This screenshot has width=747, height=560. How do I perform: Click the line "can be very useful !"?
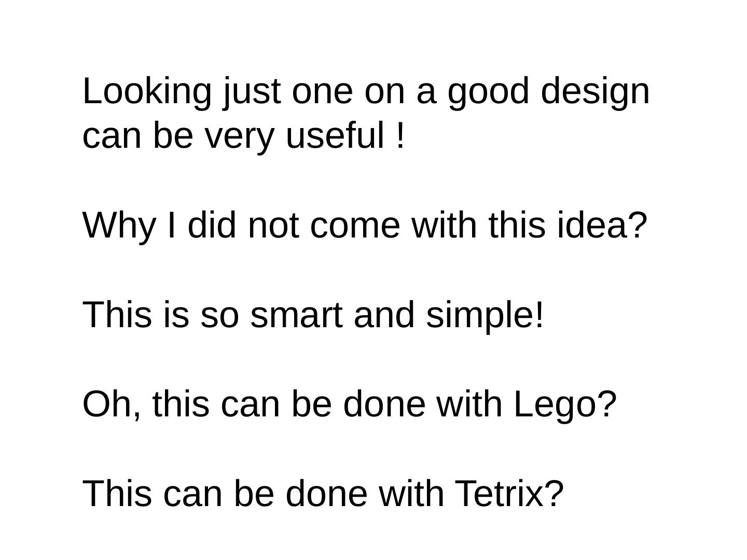(x=243, y=135)
